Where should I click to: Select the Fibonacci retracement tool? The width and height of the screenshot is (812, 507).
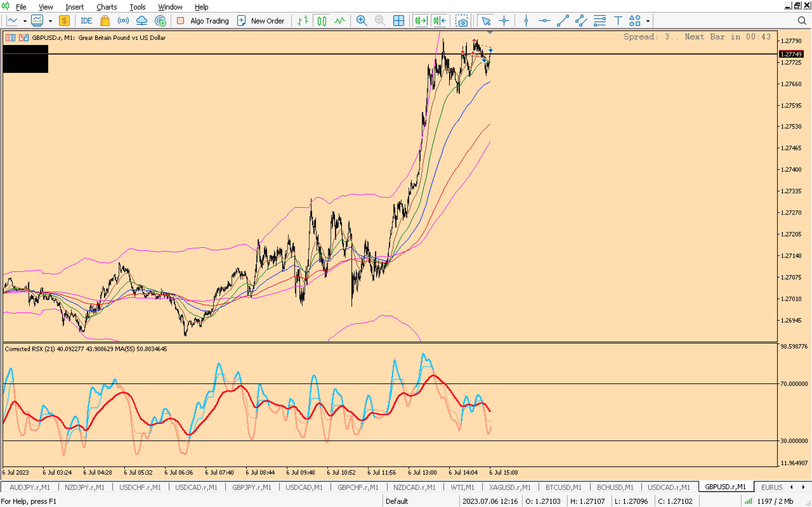pyautogui.click(x=599, y=21)
